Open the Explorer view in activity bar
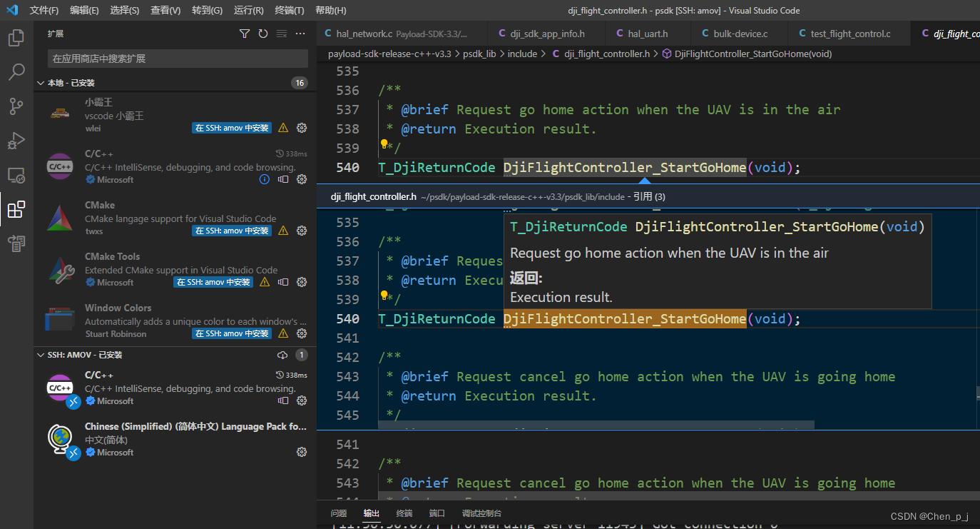Screen dimensions: 980x529 (16, 38)
